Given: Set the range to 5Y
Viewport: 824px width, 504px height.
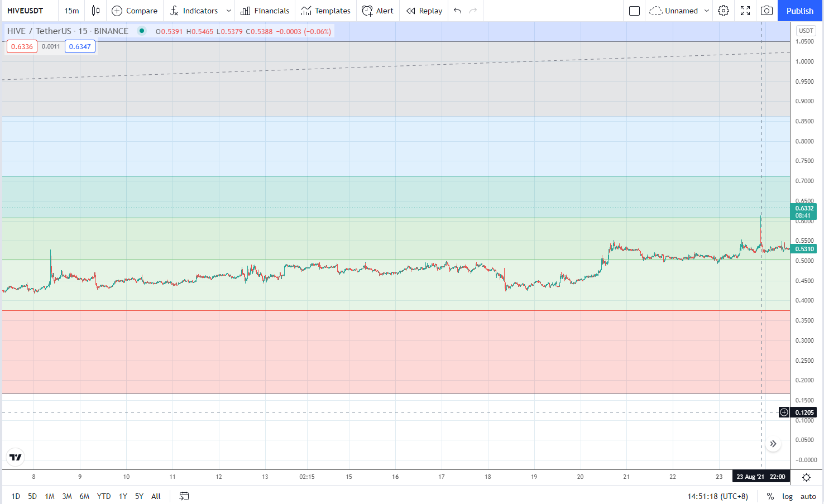Looking at the screenshot, I should [139, 496].
